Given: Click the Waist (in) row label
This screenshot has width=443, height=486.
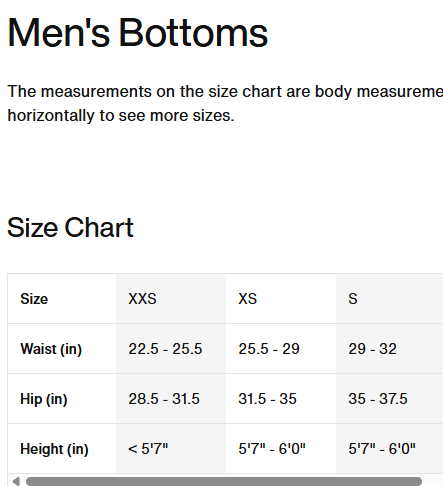Looking at the screenshot, I should point(51,349).
